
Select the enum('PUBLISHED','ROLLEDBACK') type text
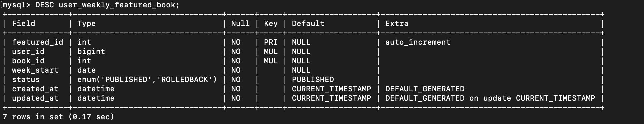point(147,80)
